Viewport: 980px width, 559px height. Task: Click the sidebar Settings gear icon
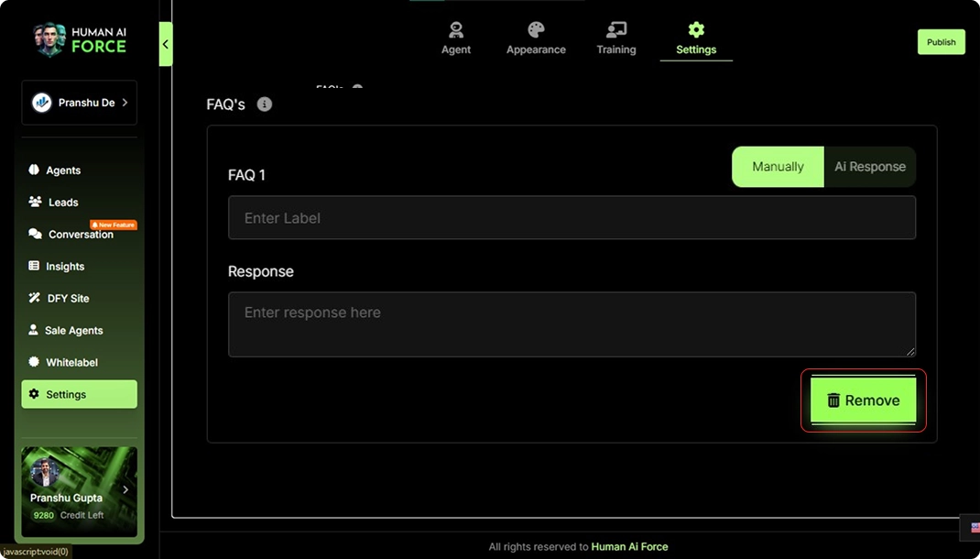tap(34, 394)
